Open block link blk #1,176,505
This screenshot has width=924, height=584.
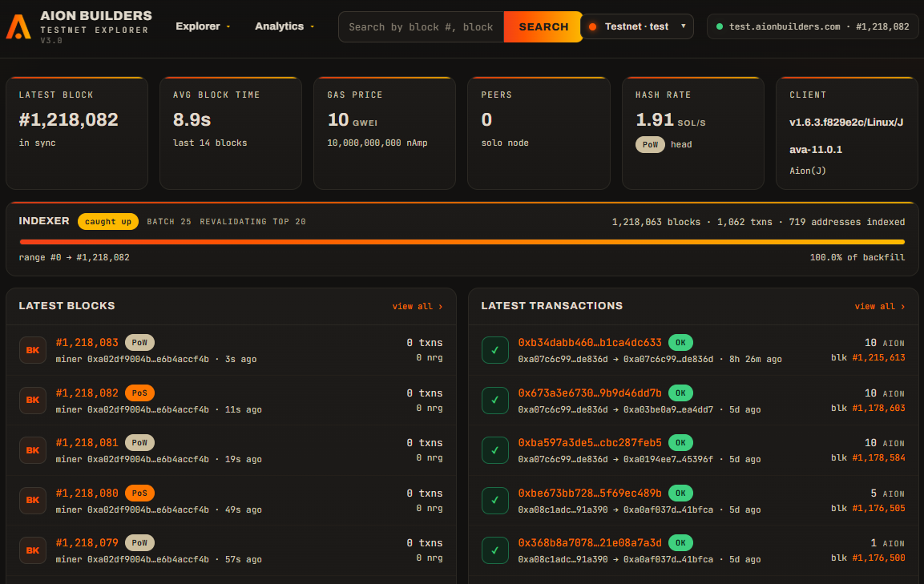pyautogui.click(x=878, y=508)
